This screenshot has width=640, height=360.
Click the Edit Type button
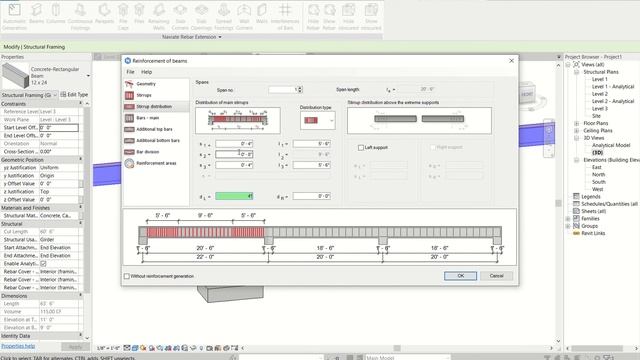click(x=74, y=95)
